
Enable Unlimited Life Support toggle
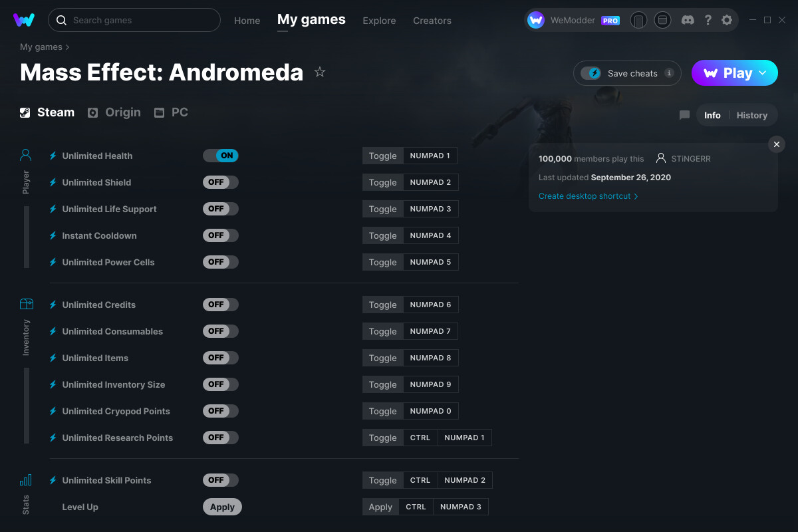click(220, 209)
